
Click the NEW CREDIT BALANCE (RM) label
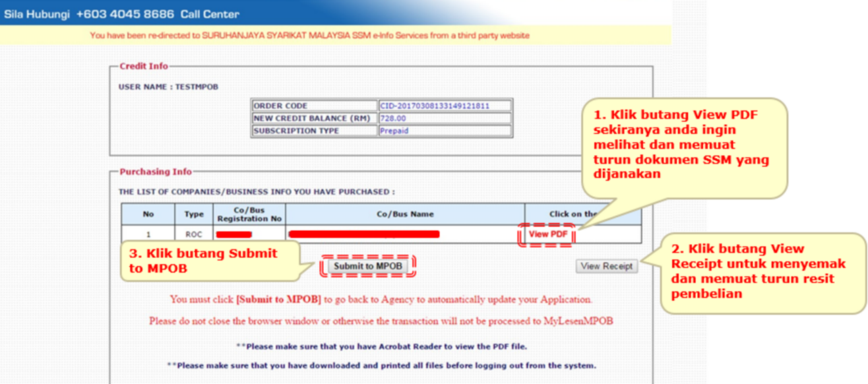pyautogui.click(x=315, y=118)
